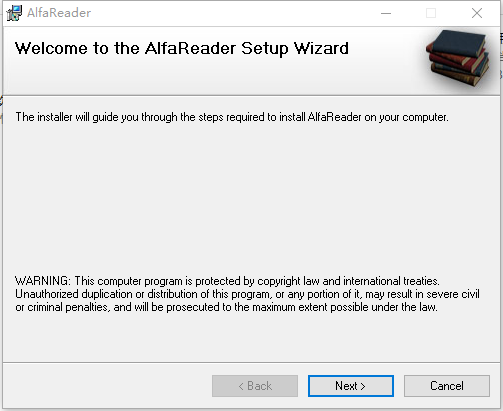Click the greyed-out maximize window button
The image size is (503, 411).
(431, 13)
